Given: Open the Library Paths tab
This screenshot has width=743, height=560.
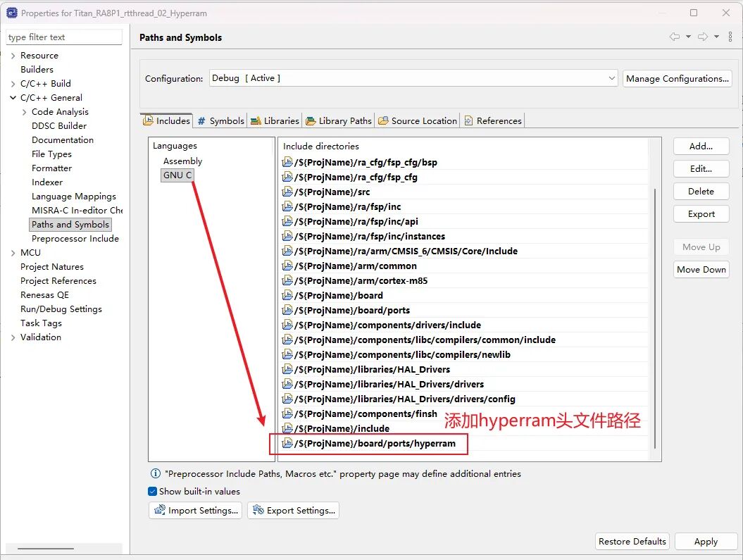Looking at the screenshot, I should click(339, 121).
